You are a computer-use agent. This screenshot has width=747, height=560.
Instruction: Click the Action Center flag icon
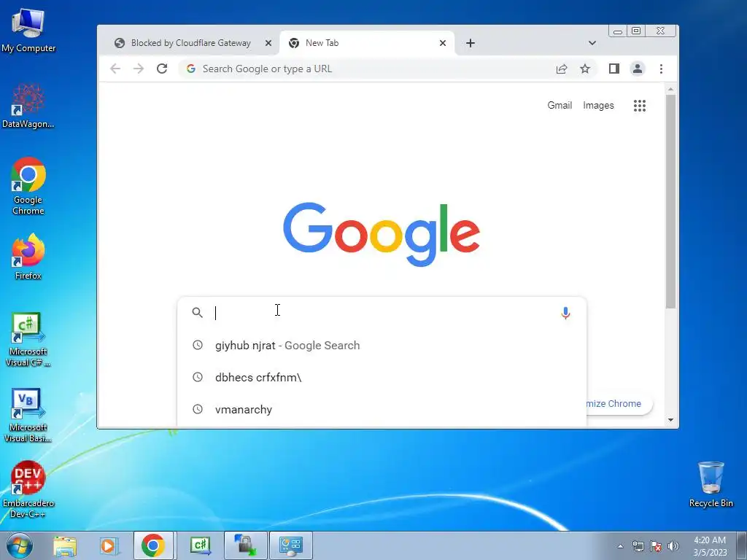coord(656,546)
